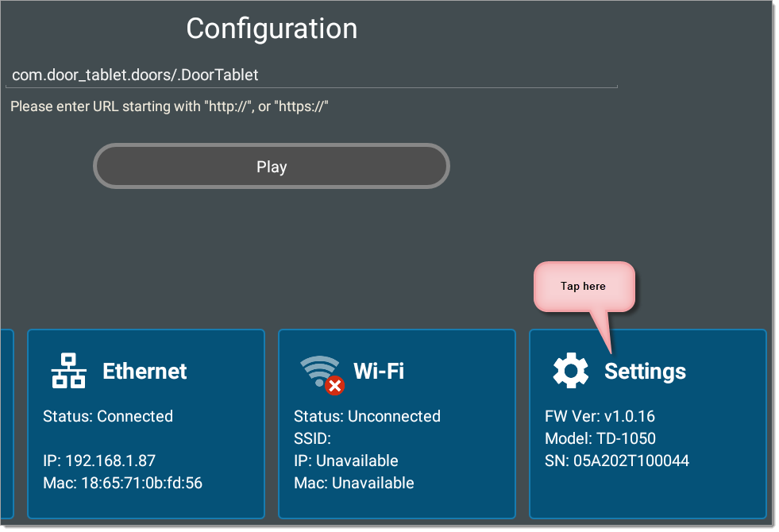Click the Wi-Fi SSID line
779x532 pixels.
click(x=312, y=438)
